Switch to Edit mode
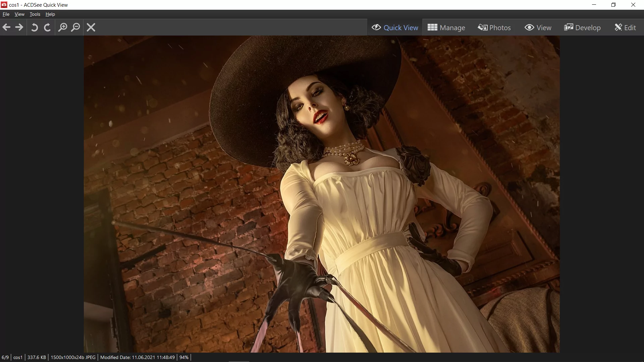The width and height of the screenshot is (644, 362). tap(625, 27)
